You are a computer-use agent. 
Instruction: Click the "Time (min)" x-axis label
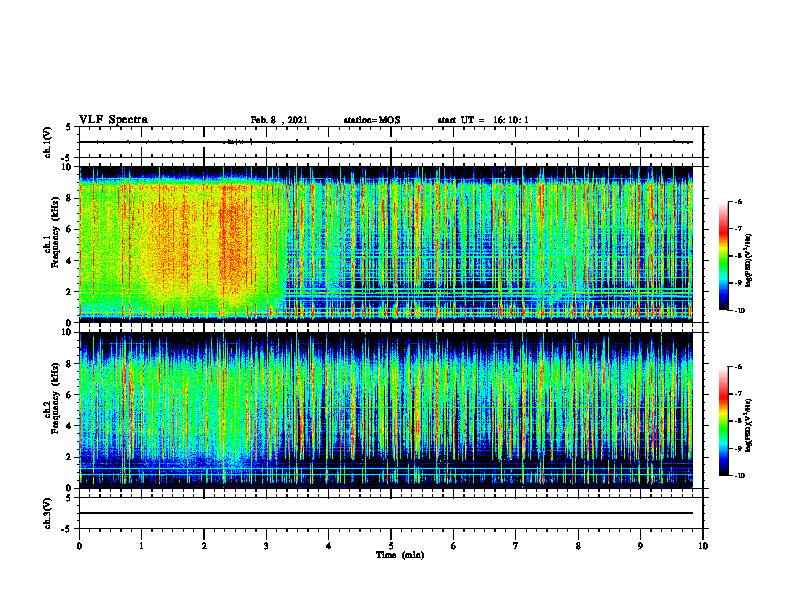click(400, 555)
